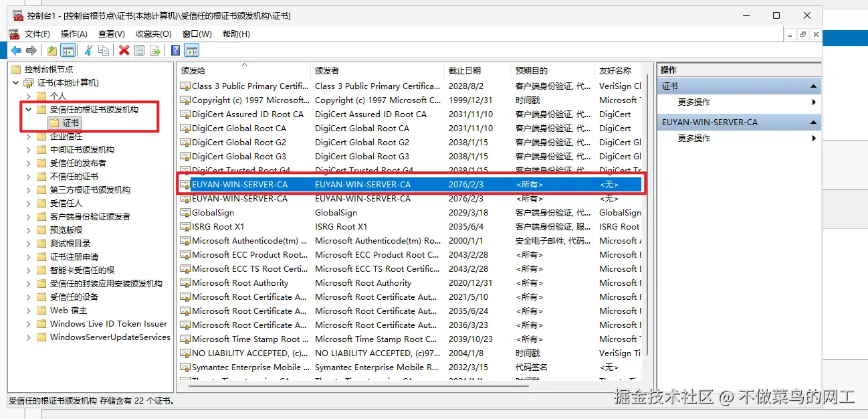
Task: Toggle the show/hide console tree toolbar icon
Action: (68, 50)
